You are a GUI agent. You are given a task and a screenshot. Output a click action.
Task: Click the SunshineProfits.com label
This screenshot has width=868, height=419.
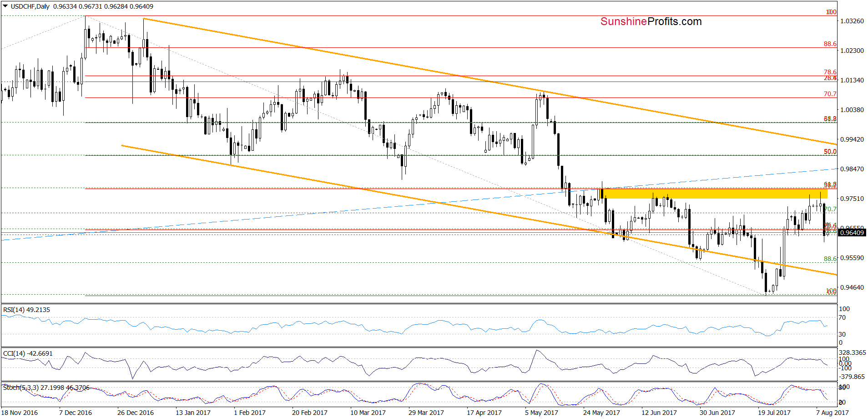(651, 21)
